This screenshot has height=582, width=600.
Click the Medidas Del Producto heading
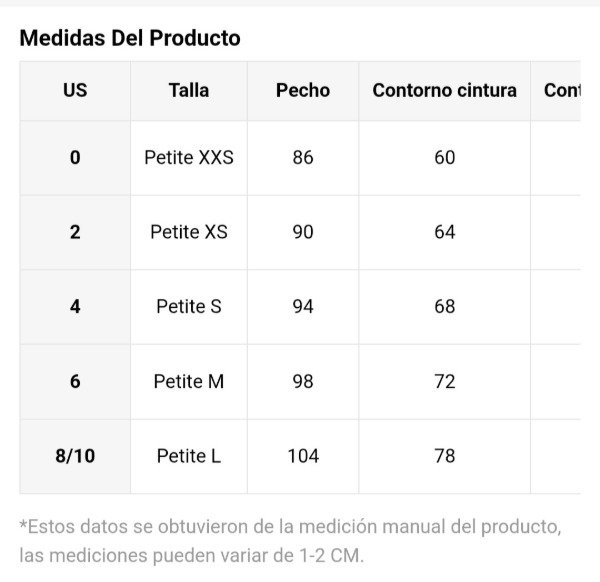tap(130, 38)
